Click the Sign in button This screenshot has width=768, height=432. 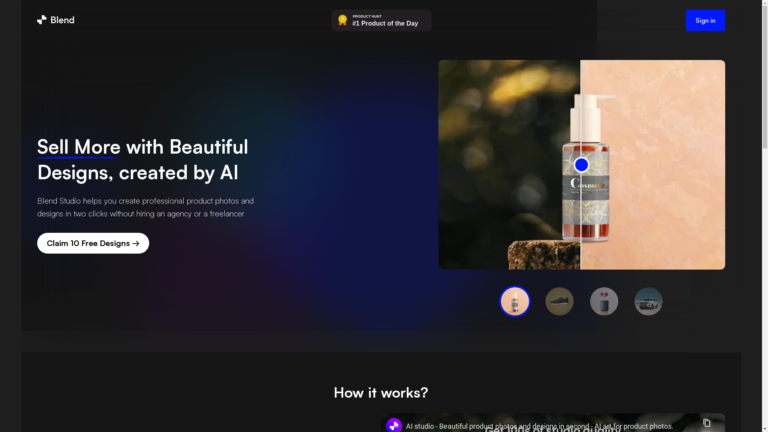(705, 21)
